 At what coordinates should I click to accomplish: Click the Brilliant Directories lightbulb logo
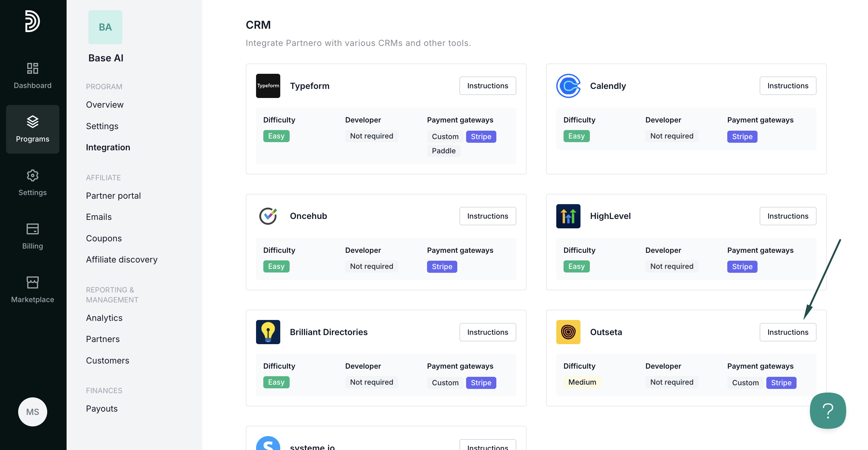pyautogui.click(x=268, y=332)
